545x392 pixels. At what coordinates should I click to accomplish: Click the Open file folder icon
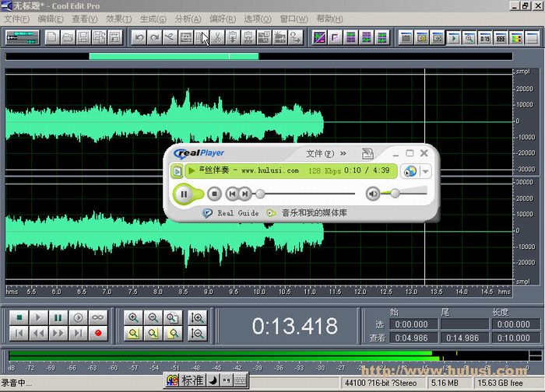click(68, 37)
